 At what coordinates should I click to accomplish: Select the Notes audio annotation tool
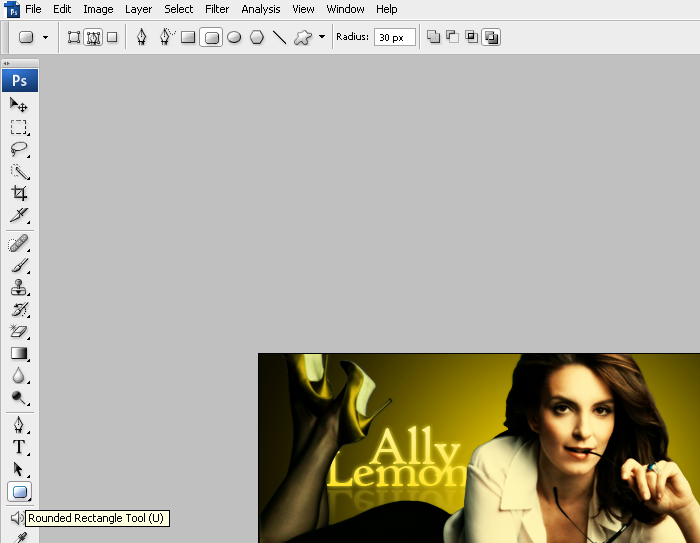tap(17, 518)
